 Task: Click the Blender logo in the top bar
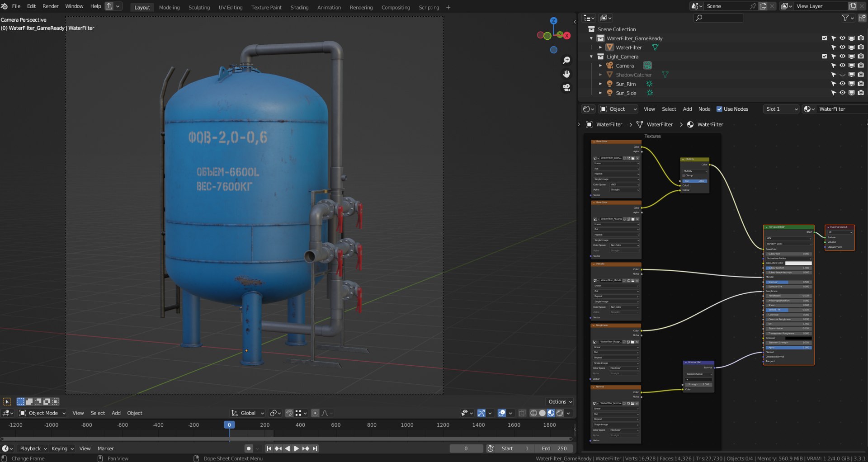5,6
